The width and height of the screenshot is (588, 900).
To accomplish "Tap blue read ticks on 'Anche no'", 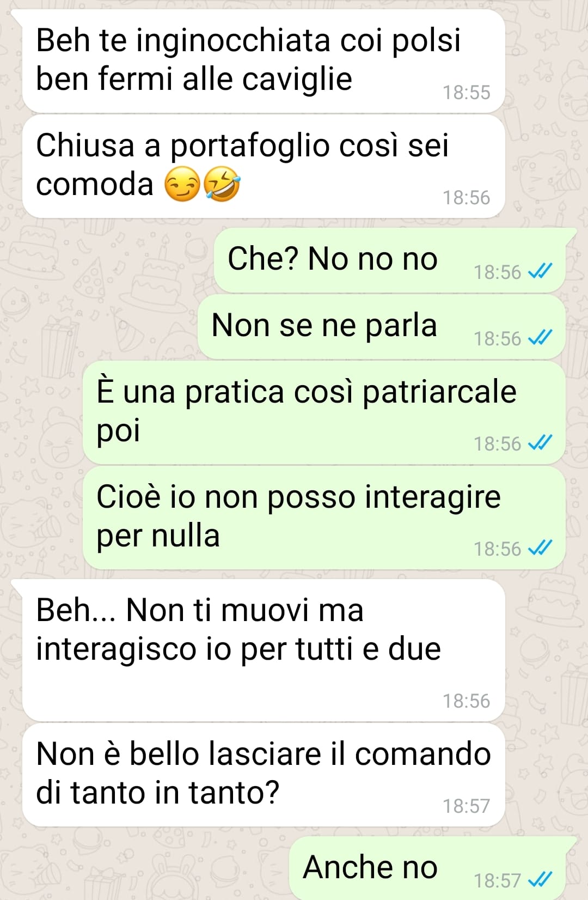I will 541,879.
